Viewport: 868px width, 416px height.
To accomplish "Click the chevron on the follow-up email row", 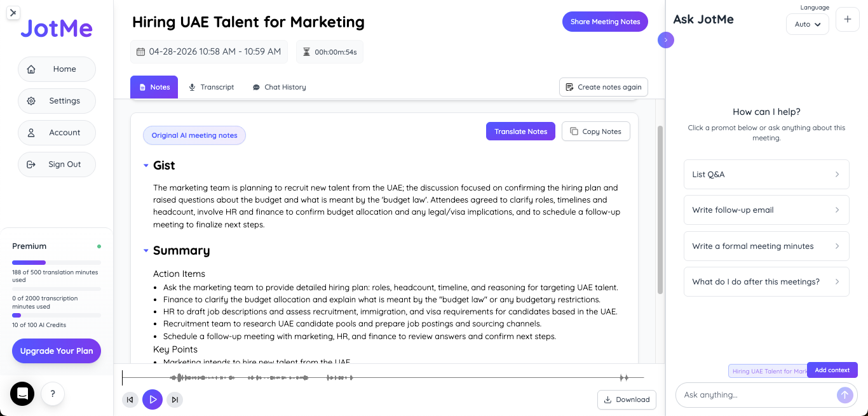I will (837, 210).
